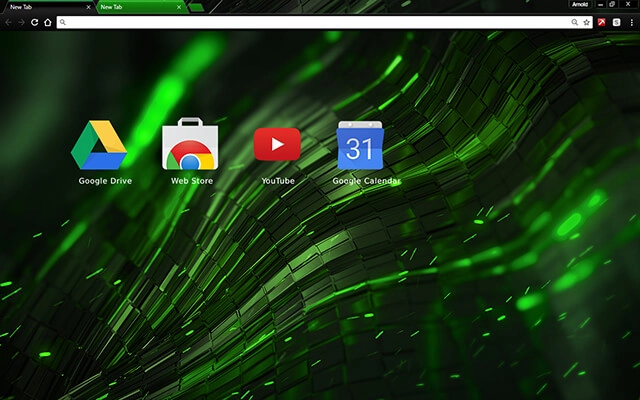Image resolution: width=640 pixels, height=400 pixels.
Task: Close the second New Tab
Action: 179,7
